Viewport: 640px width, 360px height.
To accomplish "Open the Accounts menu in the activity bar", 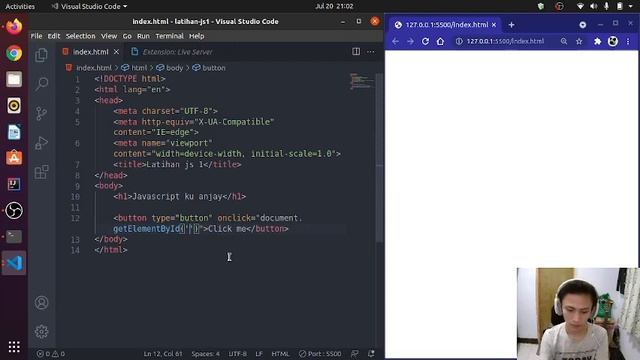I will coord(41,302).
